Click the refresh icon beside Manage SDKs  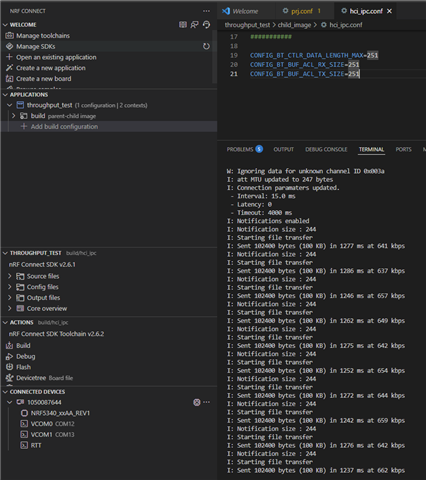pos(206,46)
